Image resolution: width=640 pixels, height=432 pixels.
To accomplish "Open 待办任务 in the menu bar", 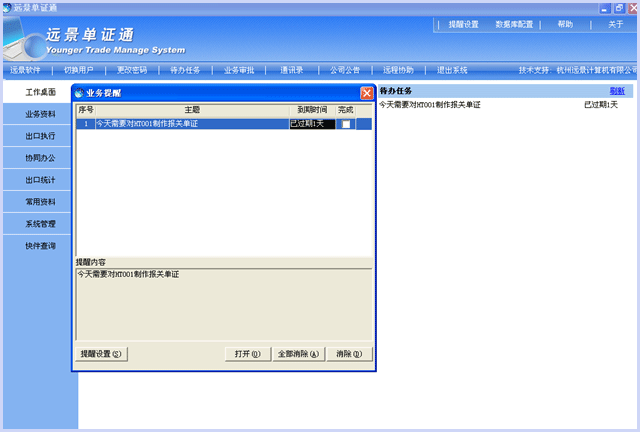I will [185, 70].
